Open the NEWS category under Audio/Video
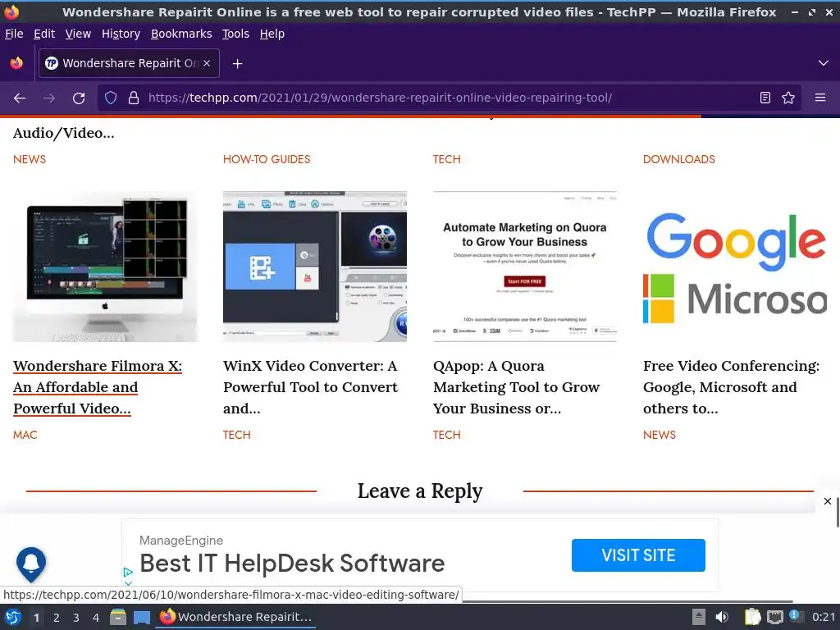840x630 pixels. click(x=30, y=159)
